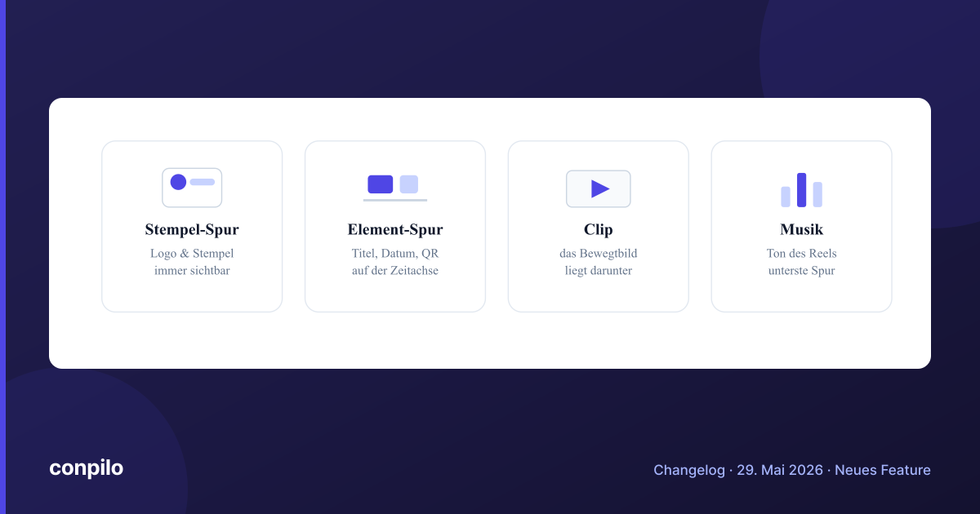980x514 pixels.
Task: Click the tall middle bar of Musik icon
Action: pyautogui.click(x=802, y=189)
